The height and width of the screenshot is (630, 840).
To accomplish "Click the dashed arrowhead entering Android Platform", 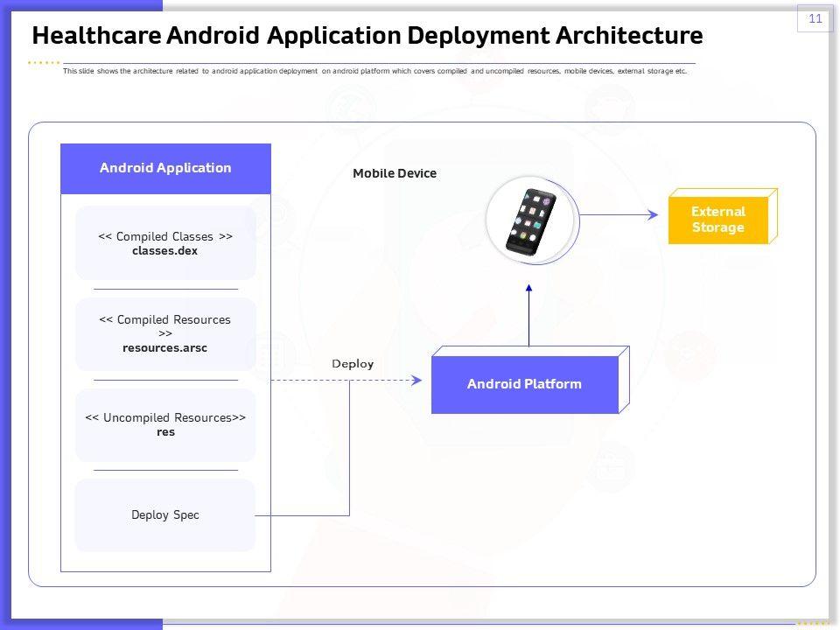I will (416, 381).
